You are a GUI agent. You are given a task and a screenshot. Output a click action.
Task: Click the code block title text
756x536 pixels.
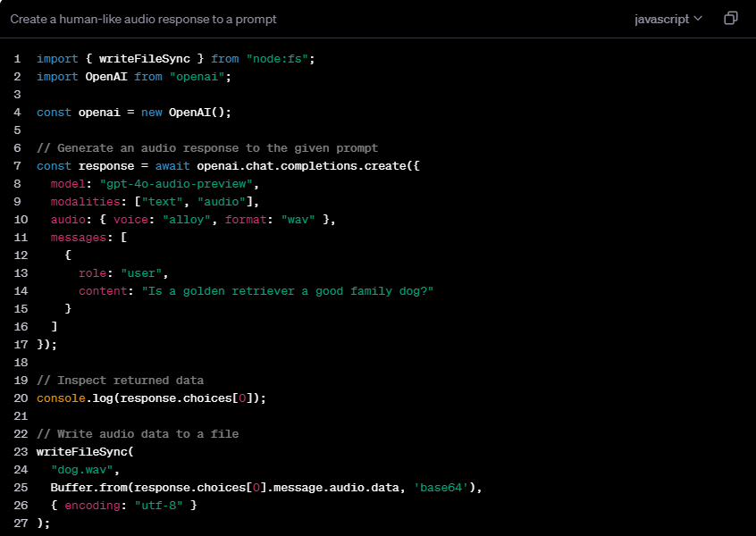(x=143, y=19)
